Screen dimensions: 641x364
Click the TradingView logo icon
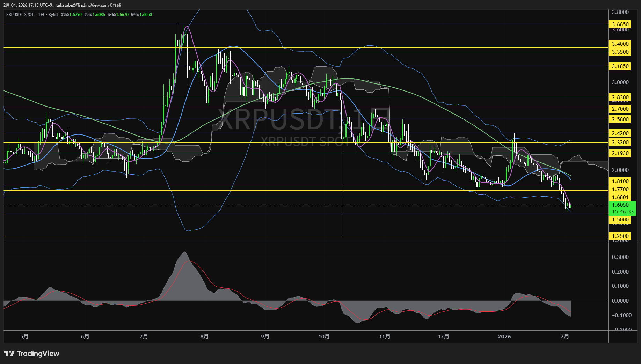point(9,354)
